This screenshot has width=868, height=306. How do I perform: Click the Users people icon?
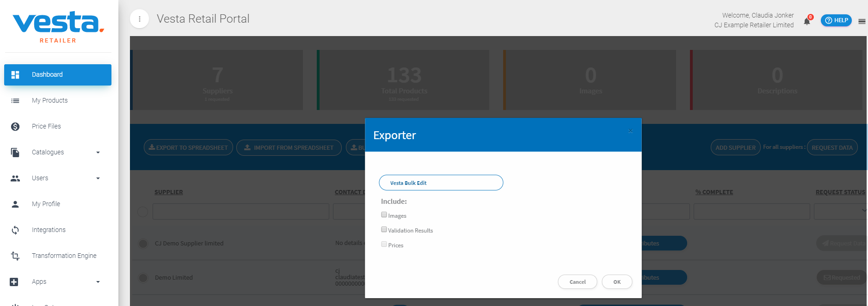[15, 178]
